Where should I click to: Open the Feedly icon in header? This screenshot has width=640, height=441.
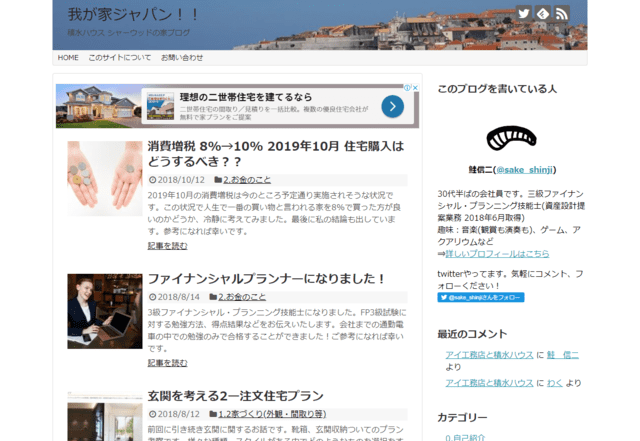tap(542, 13)
